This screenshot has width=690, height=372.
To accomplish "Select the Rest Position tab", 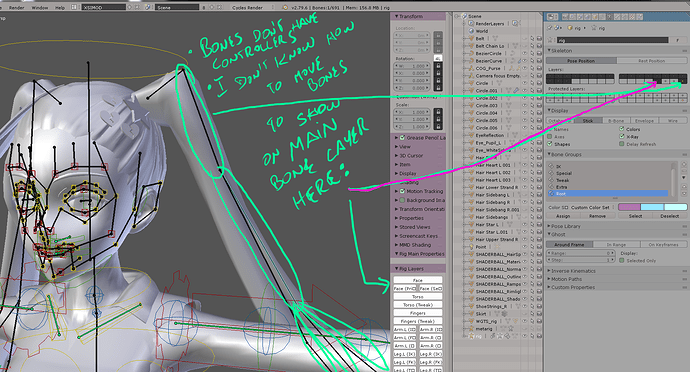I will click(652, 61).
